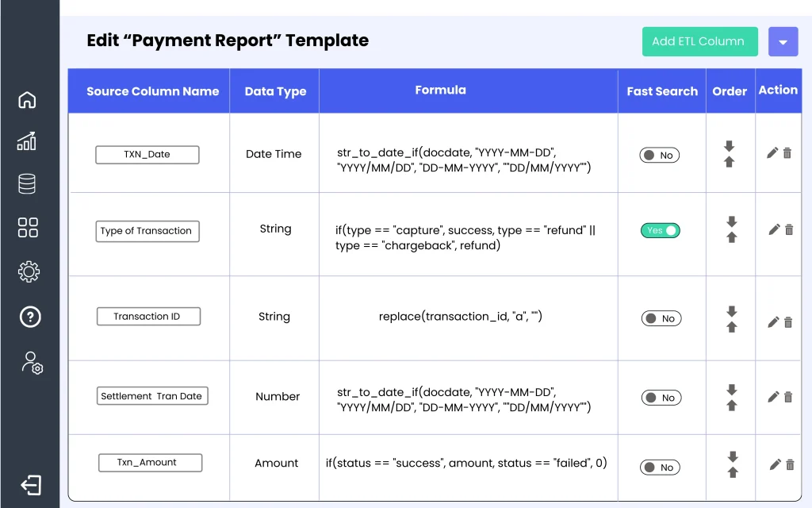Click the Transaction ID name field
The height and width of the screenshot is (508, 812).
pos(148,316)
